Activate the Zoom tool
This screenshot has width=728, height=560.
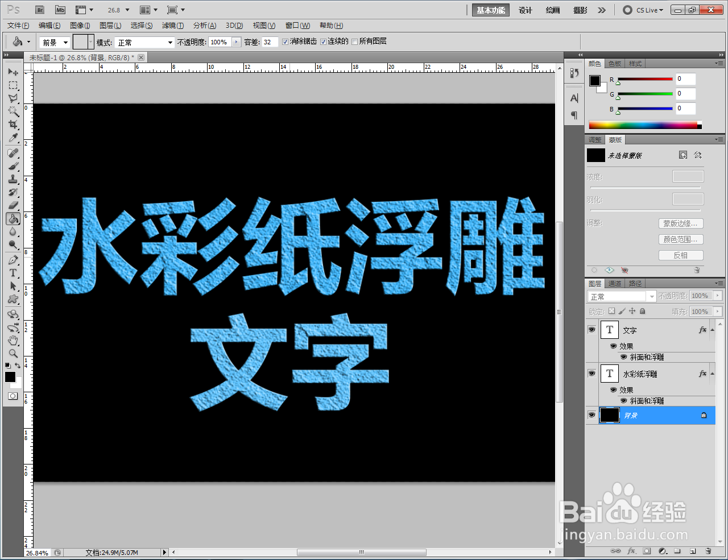[x=13, y=354]
